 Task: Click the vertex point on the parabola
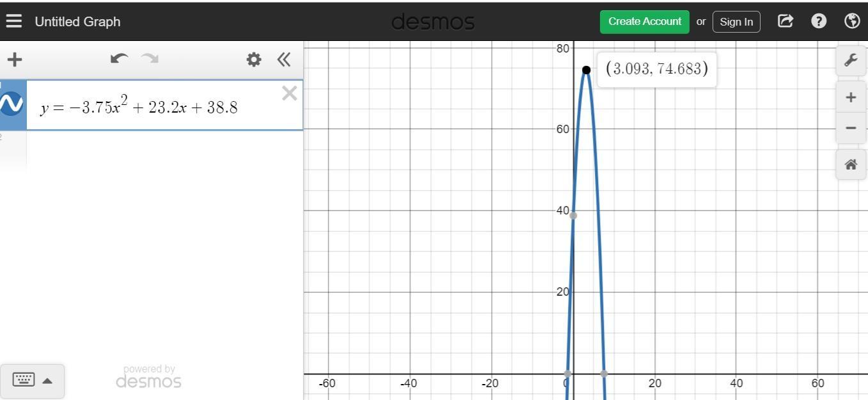[x=586, y=70]
